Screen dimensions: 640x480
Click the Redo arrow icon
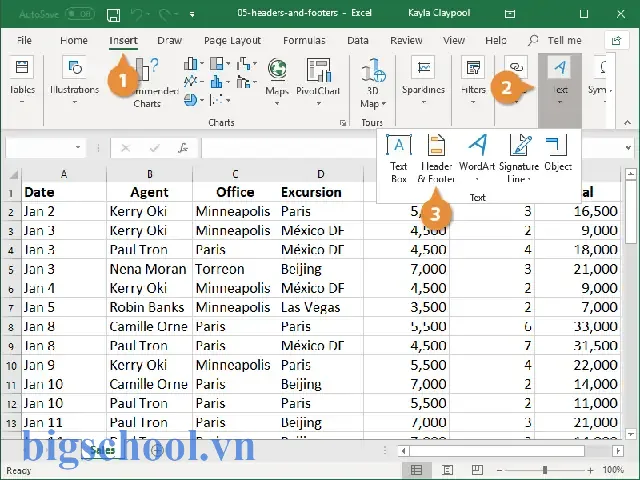coord(164,15)
